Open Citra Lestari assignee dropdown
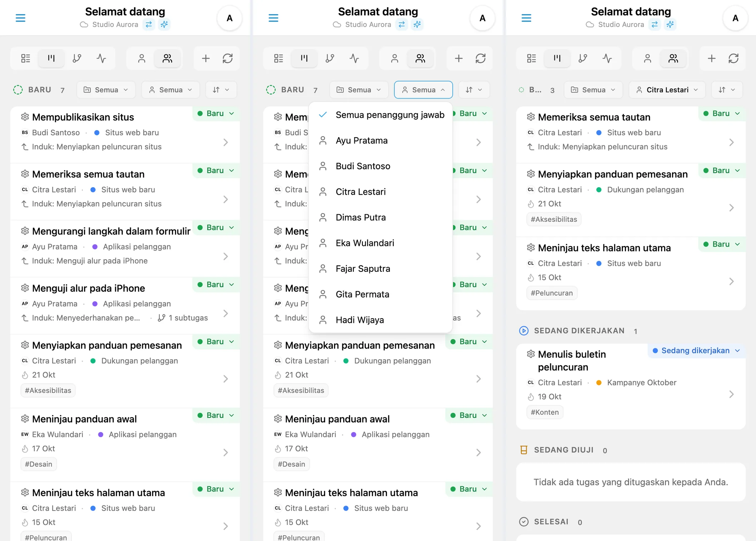This screenshot has width=756, height=541. (x=667, y=90)
